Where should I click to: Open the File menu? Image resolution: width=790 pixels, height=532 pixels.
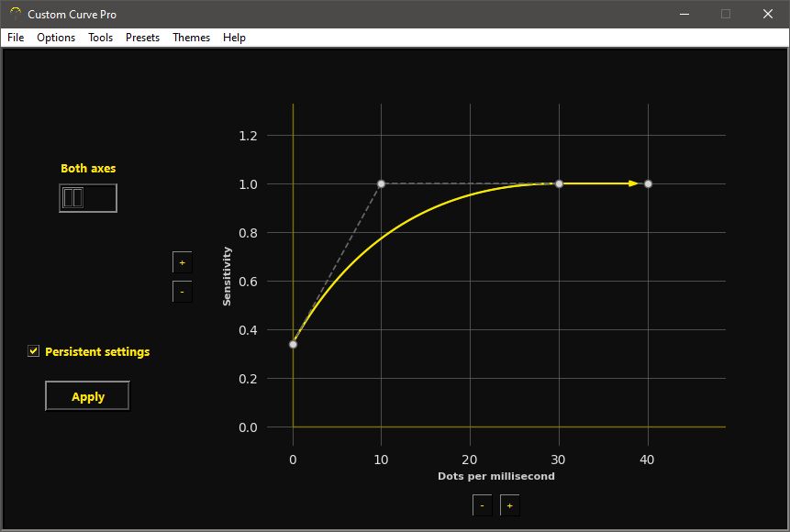tap(16, 38)
